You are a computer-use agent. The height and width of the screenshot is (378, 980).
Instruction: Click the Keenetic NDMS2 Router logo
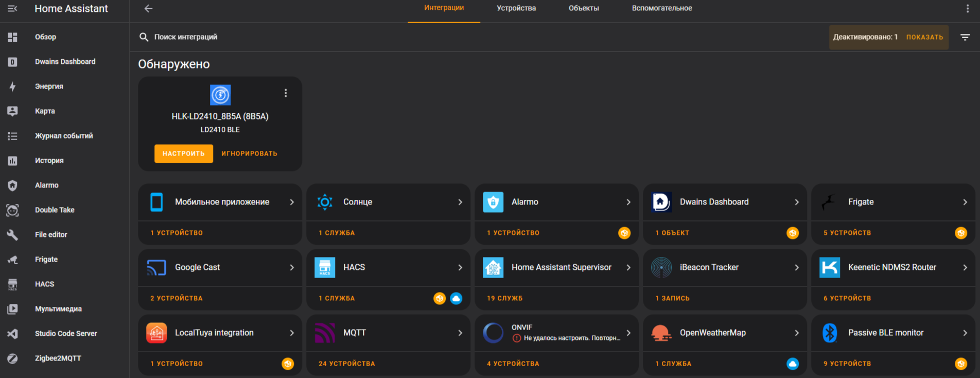click(x=830, y=267)
